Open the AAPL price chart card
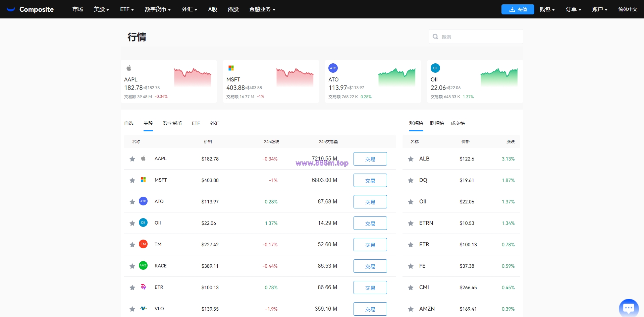This screenshot has height=317, width=644. pos(169,81)
